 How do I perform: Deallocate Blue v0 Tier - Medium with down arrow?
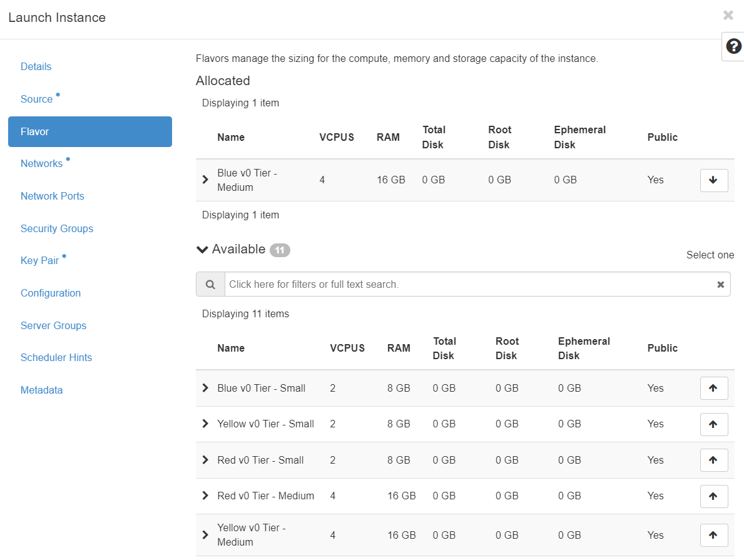713,180
